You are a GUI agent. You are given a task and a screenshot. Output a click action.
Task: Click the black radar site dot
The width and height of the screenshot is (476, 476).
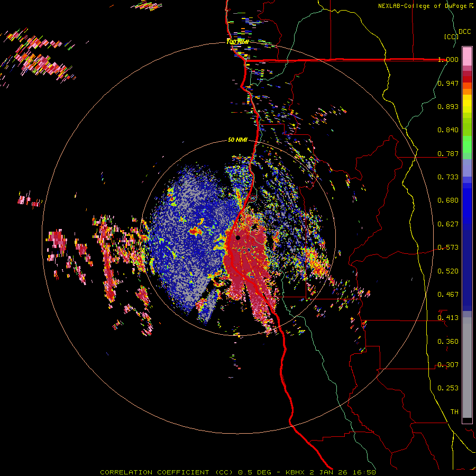coord(238,237)
